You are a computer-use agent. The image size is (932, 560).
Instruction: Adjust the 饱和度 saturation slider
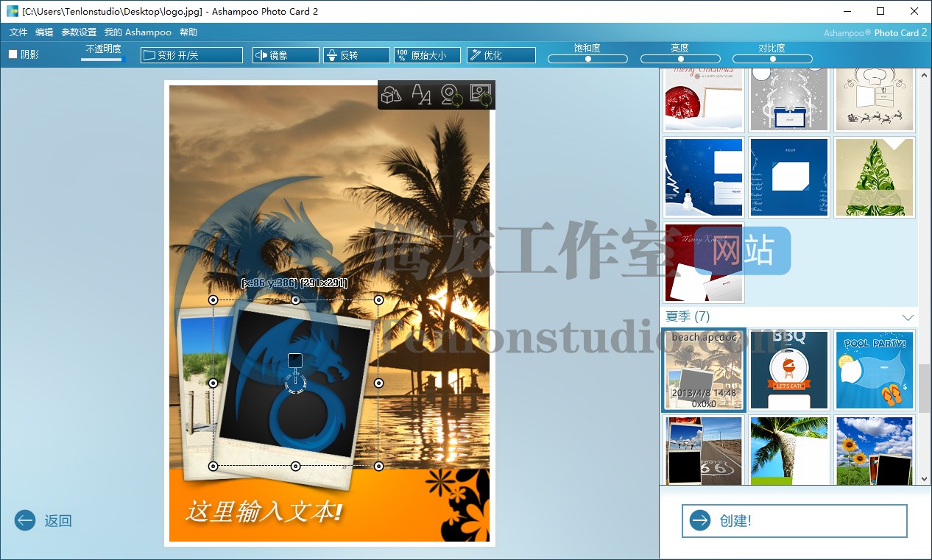click(x=587, y=58)
